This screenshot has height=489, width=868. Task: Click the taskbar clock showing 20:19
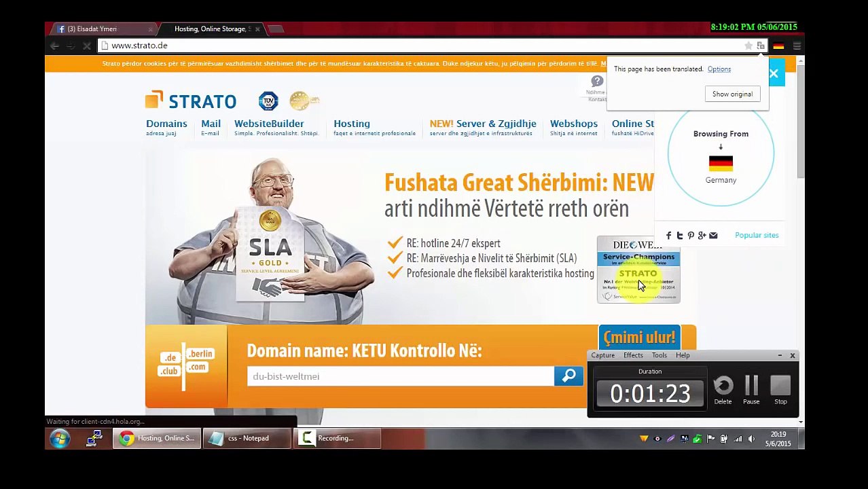778,439
